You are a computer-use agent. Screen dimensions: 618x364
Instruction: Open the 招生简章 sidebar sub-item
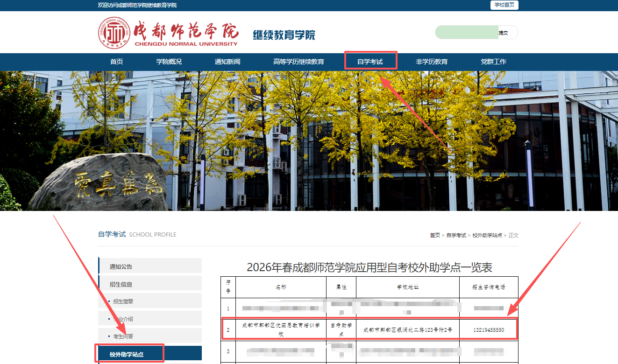coord(123,301)
